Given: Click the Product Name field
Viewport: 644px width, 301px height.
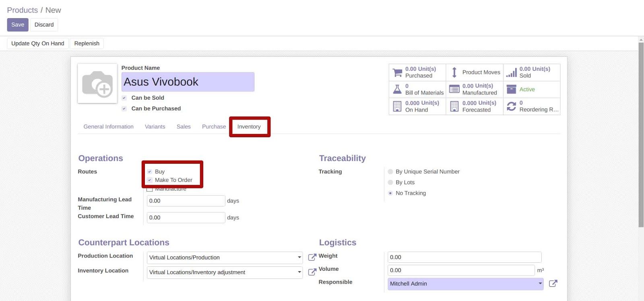Looking at the screenshot, I should pos(188,82).
